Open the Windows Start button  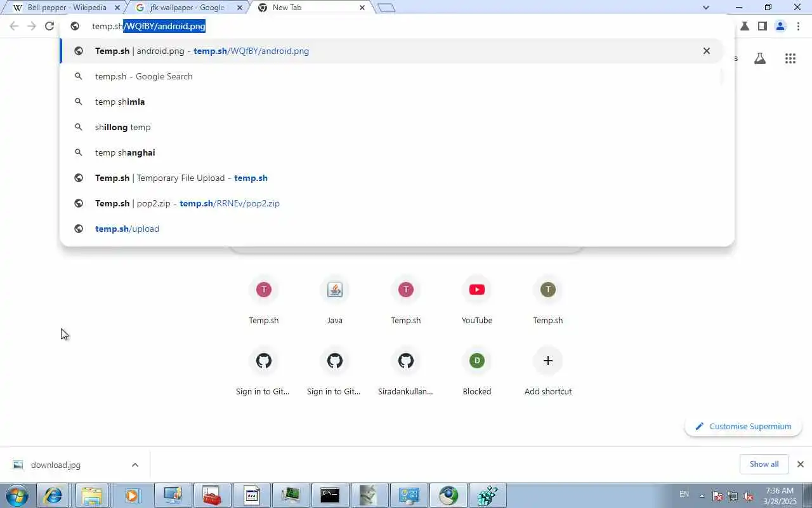pyautogui.click(x=16, y=495)
